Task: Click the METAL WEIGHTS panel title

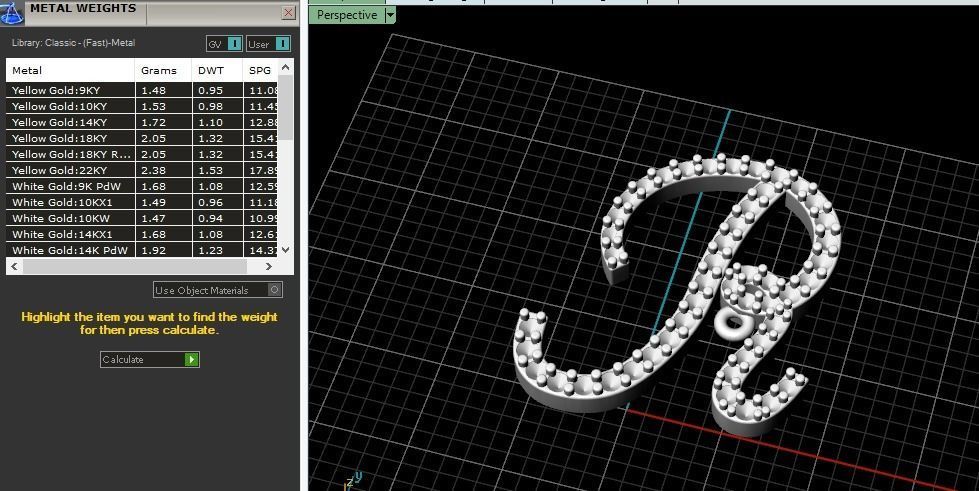Action: tap(83, 8)
